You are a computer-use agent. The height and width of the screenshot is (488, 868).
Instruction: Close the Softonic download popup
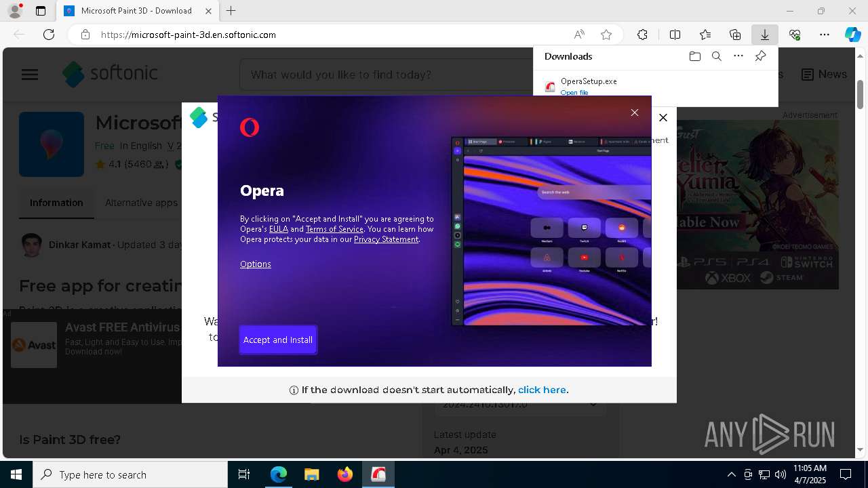coord(663,117)
